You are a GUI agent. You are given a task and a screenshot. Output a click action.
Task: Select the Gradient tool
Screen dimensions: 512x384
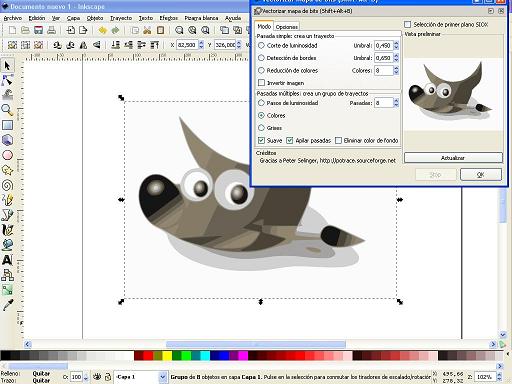click(7, 290)
